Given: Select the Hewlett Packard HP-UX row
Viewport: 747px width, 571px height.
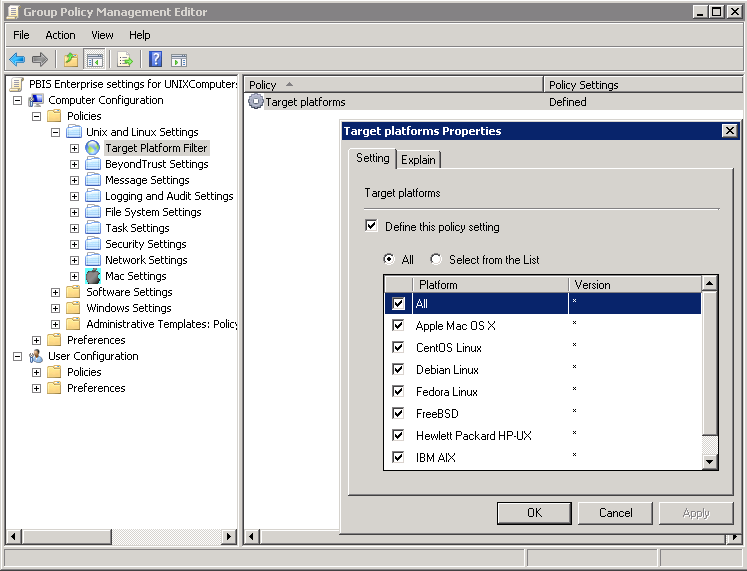Looking at the screenshot, I should pyautogui.click(x=543, y=435).
